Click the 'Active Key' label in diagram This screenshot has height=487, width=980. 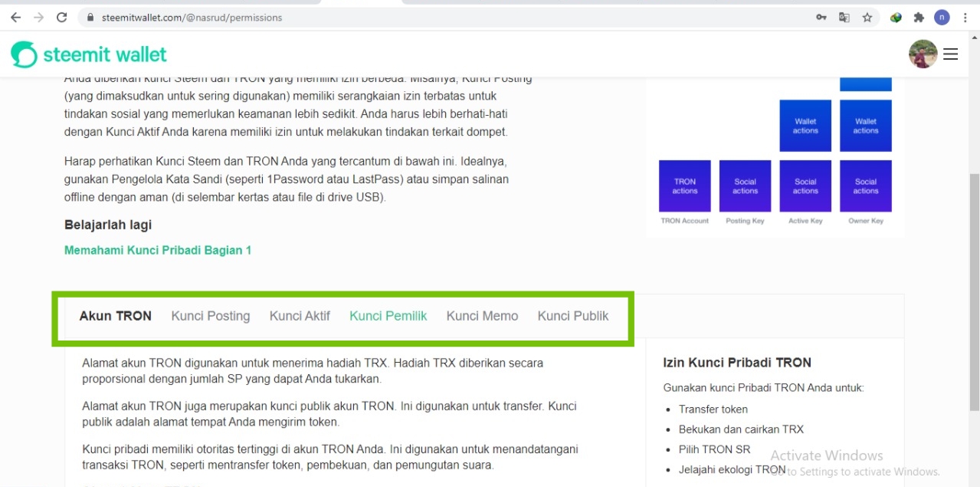805,221
